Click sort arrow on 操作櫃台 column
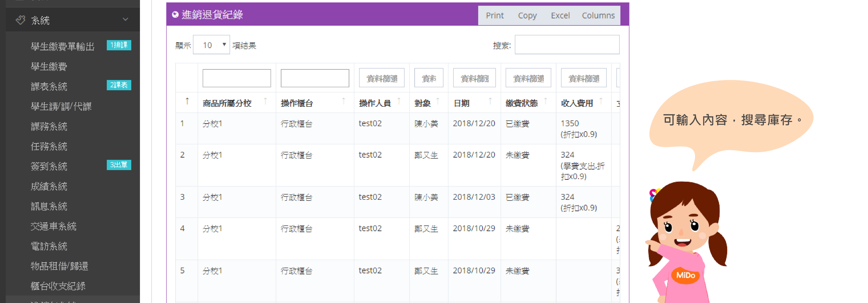 tap(343, 101)
